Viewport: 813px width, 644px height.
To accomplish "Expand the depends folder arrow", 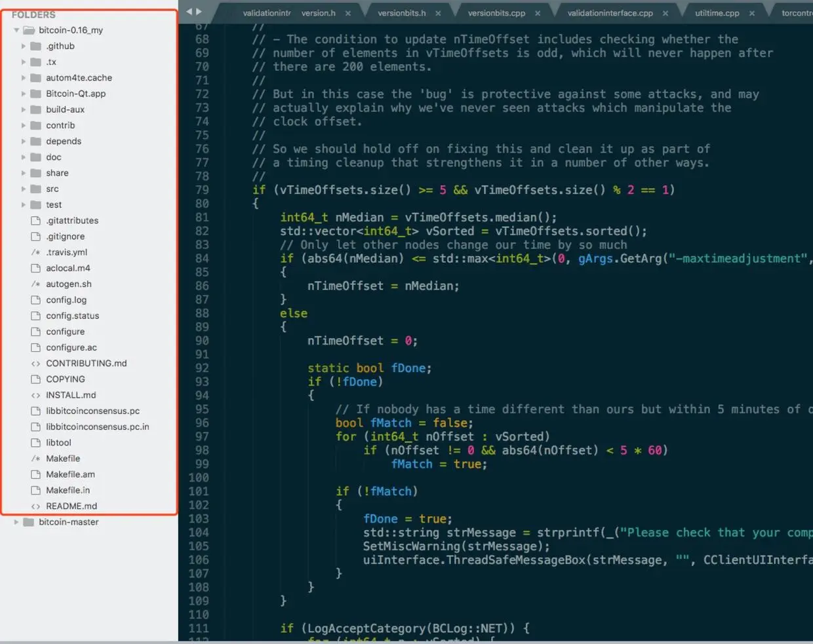I will [x=24, y=141].
